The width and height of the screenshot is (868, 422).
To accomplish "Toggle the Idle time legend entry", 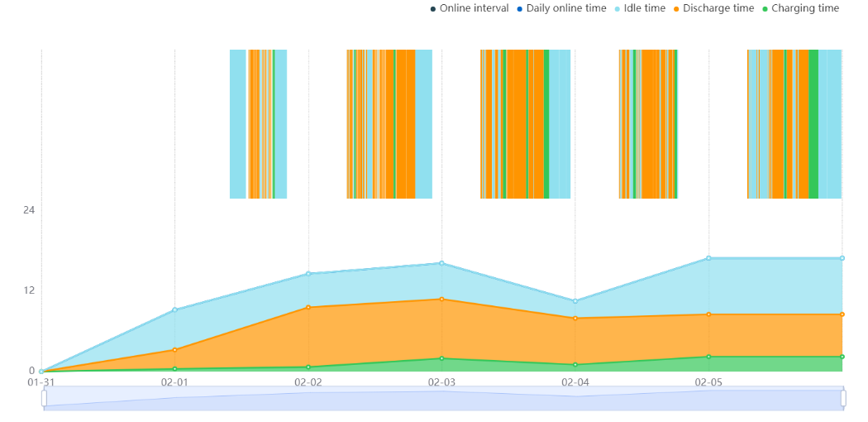I will [x=639, y=8].
